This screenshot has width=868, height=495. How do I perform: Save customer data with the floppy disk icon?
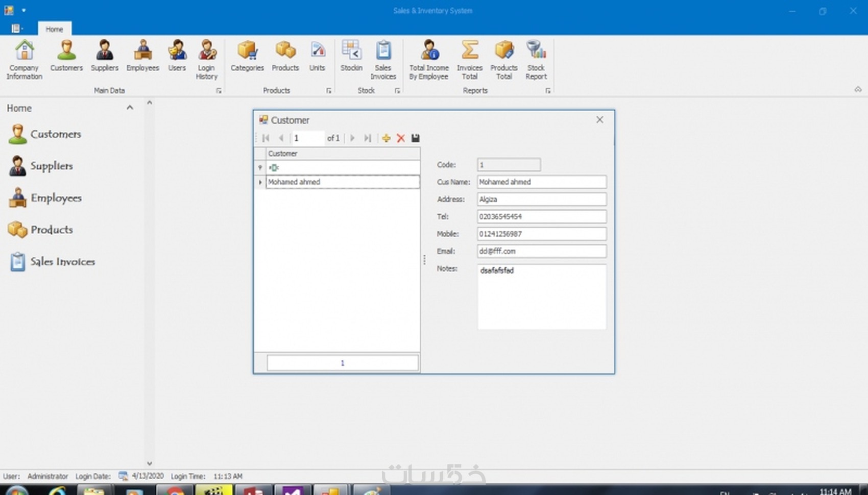(x=416, y=138)
